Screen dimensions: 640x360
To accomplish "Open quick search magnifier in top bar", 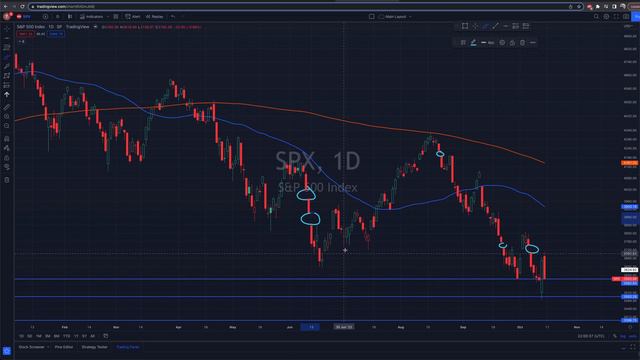I will (596, 16).
